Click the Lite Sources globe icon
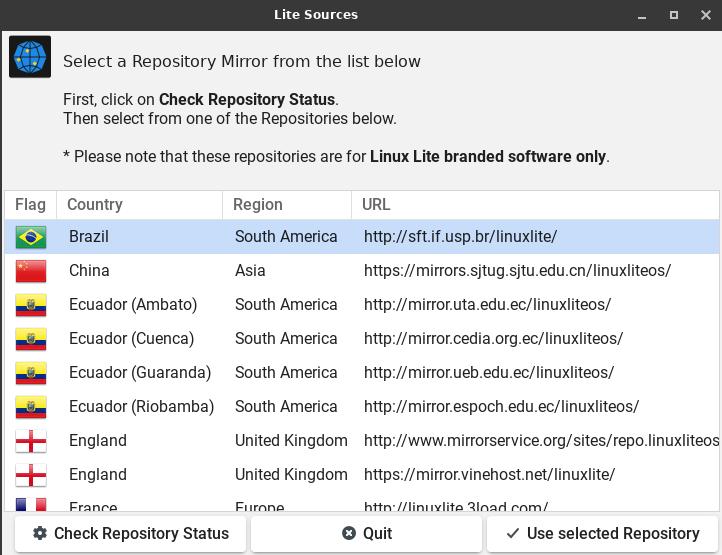 tap(30, 57)
